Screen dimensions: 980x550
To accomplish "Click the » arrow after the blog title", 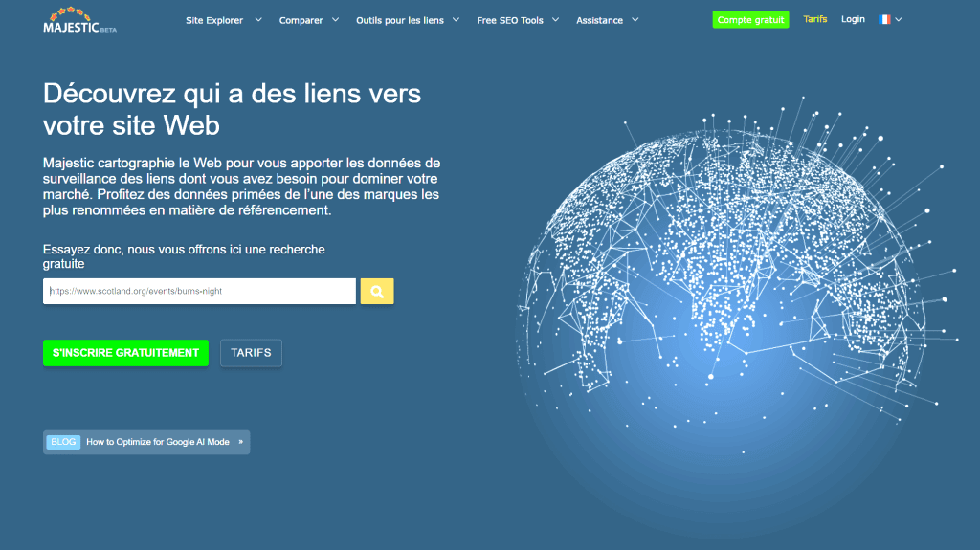I will tap(240, 442).
